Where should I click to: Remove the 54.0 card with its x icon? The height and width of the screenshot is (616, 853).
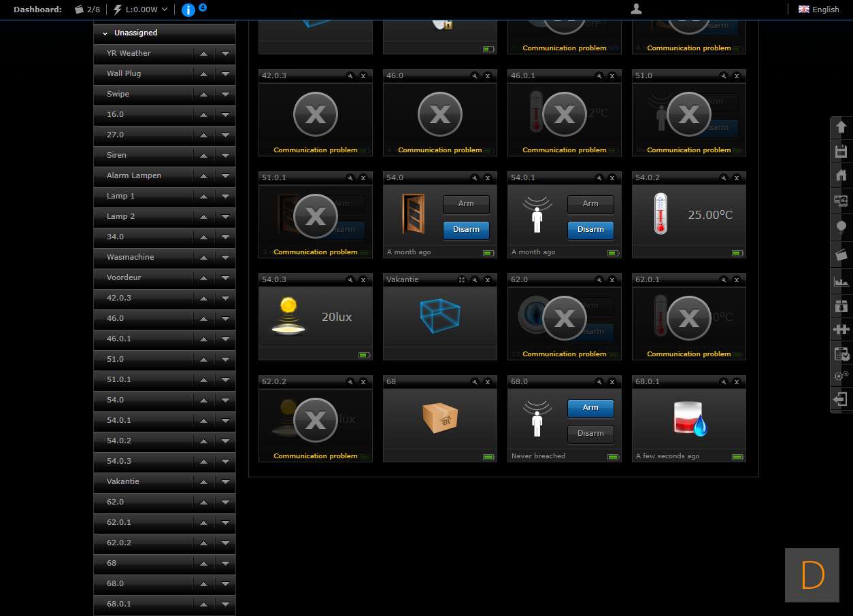click(x=488, y=177)
